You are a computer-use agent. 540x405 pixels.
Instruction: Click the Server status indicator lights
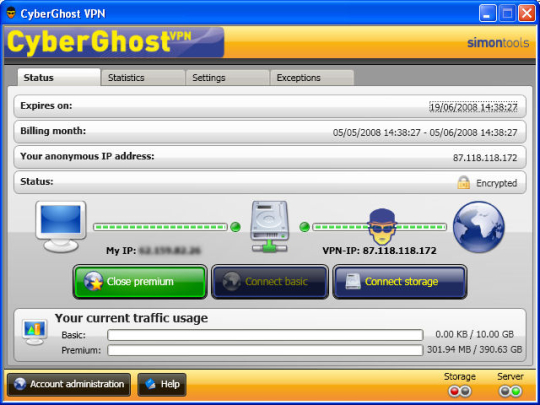pos(510,391)
